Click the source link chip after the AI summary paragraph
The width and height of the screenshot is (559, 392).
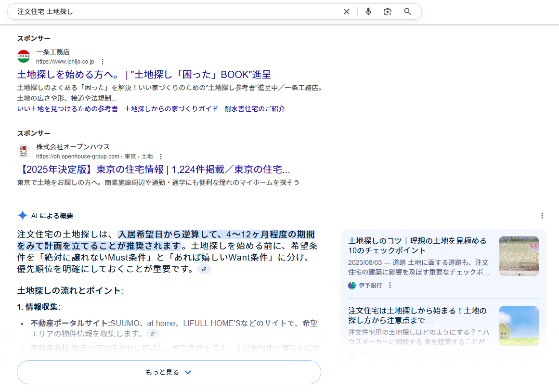click(x=204, y=269)
